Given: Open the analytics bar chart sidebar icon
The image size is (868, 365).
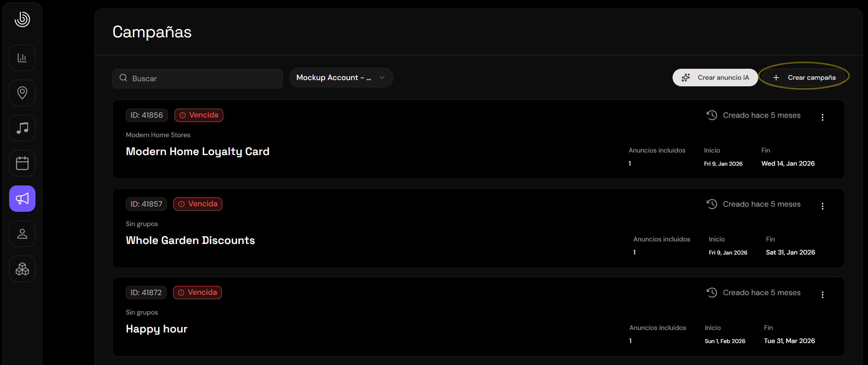Looking at the screenshot, I should coord(22,58).
